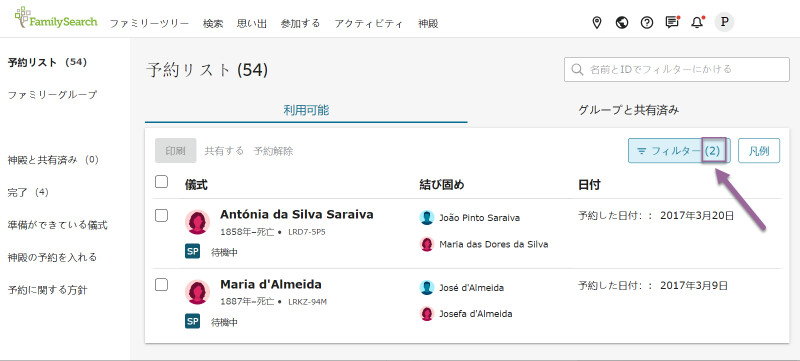Check the box for Maria d'Almeida

point(161,285)
